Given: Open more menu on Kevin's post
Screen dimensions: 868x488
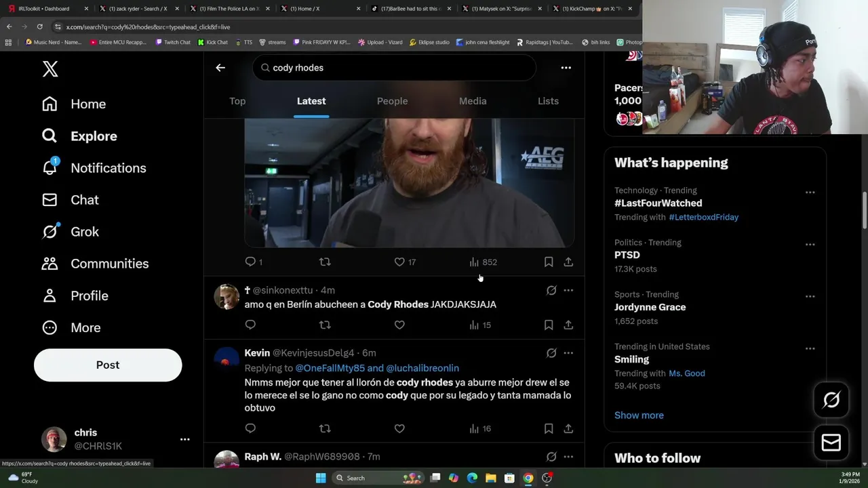Looking at the screenshot, I should pyautogui.click(x=568, y=353).
